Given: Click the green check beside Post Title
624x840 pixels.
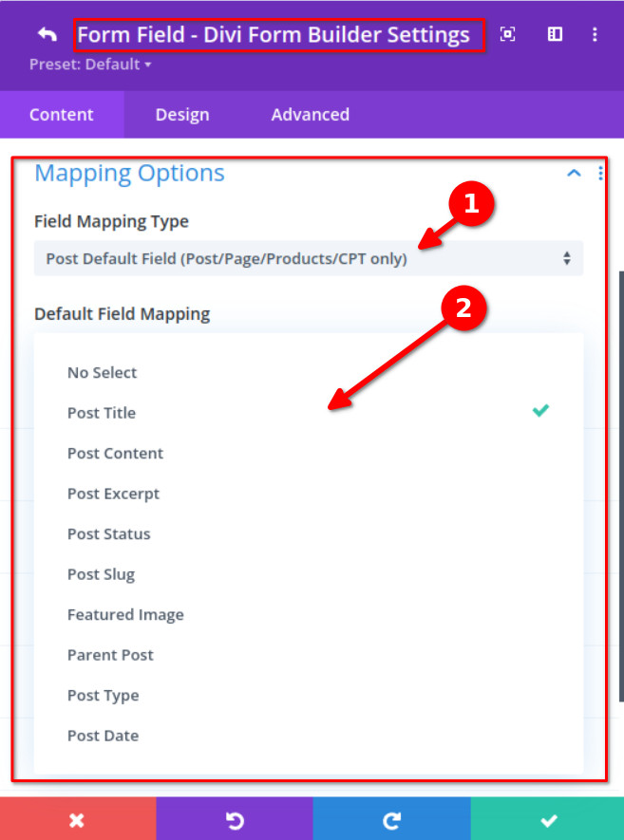Looking at the screenshot, I should pyautogui.click(x=540, y=411).
